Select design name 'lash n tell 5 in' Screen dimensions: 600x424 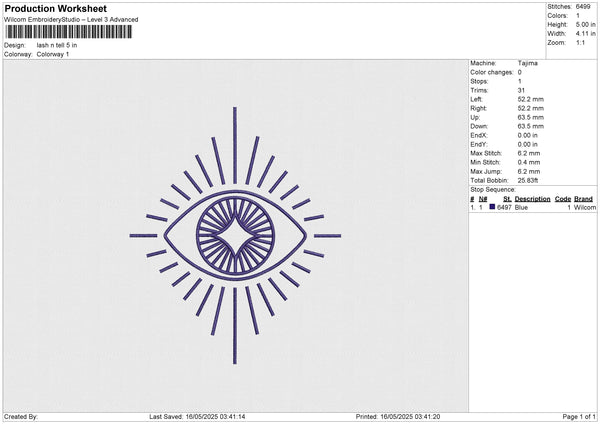click(57, 45)
